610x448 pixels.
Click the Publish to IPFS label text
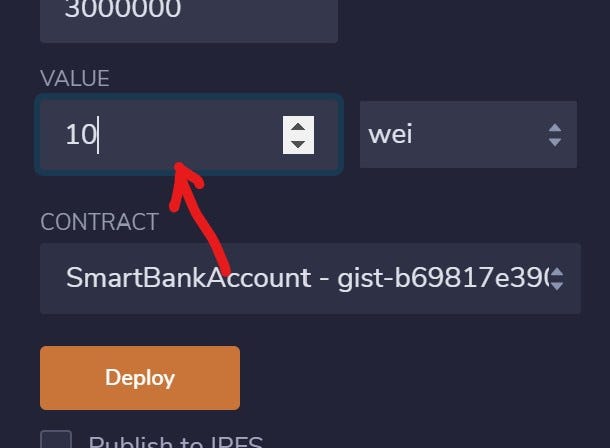pos(176,442)
